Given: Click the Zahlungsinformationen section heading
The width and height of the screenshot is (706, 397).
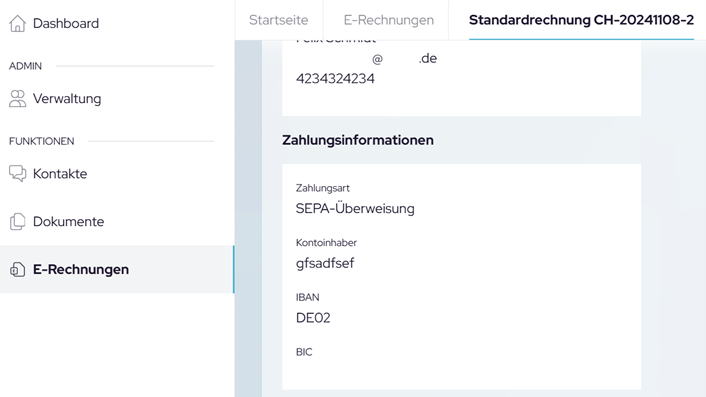Looking at the screenshot, I should point(358,140).
